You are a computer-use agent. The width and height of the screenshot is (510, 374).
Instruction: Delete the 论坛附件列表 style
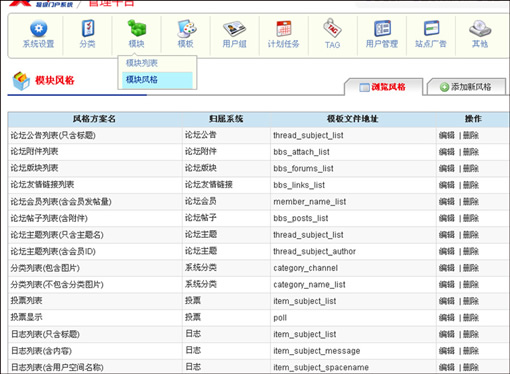(471, 152)
